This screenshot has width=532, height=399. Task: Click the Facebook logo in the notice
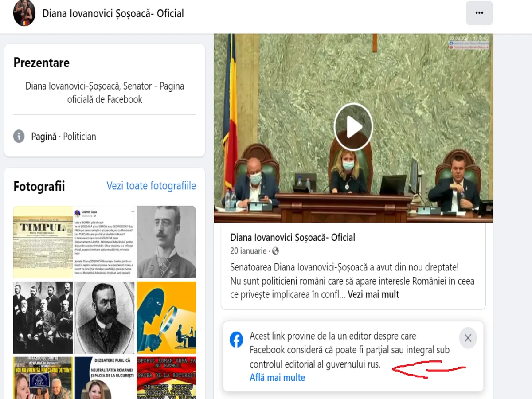pos(236,340)
